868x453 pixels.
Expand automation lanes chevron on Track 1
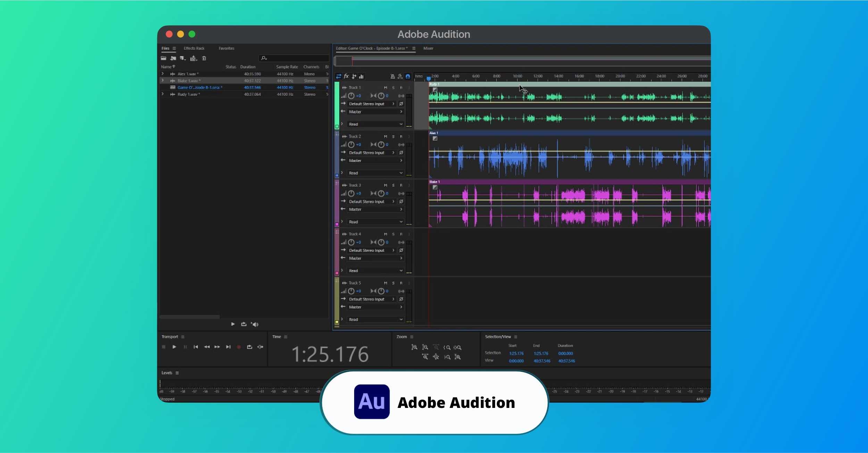click(342, 124)
